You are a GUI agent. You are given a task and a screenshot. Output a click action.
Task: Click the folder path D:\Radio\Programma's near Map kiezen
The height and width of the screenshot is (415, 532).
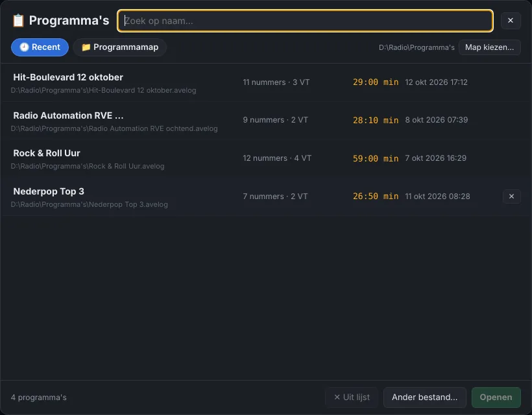tap(417, 47)
